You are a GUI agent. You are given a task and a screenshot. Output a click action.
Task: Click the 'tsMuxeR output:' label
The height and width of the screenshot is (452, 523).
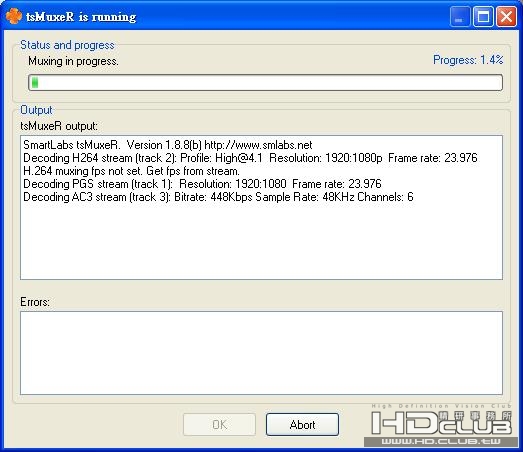pos(59,126)
